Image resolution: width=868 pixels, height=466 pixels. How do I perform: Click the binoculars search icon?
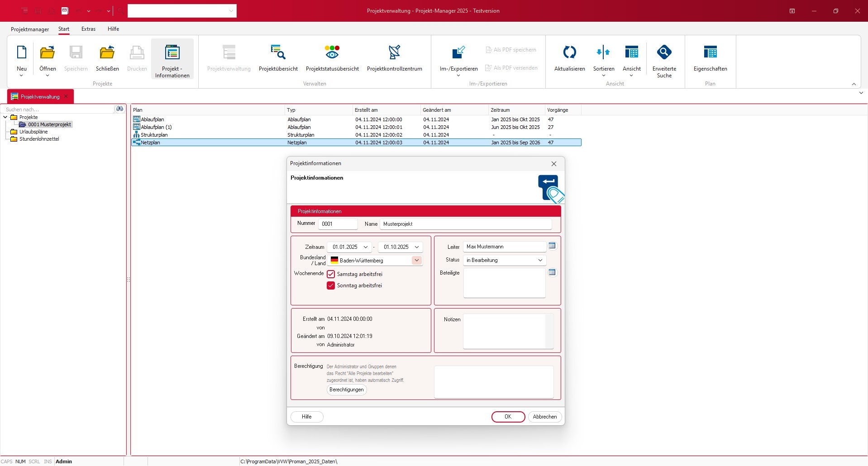(x=119, y=109)
